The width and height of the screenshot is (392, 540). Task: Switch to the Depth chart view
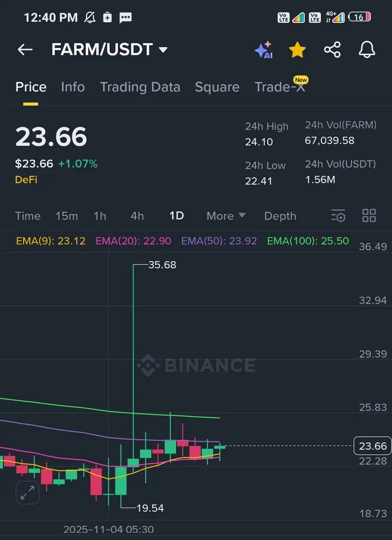pyautogui.click(x=280, y=216)
